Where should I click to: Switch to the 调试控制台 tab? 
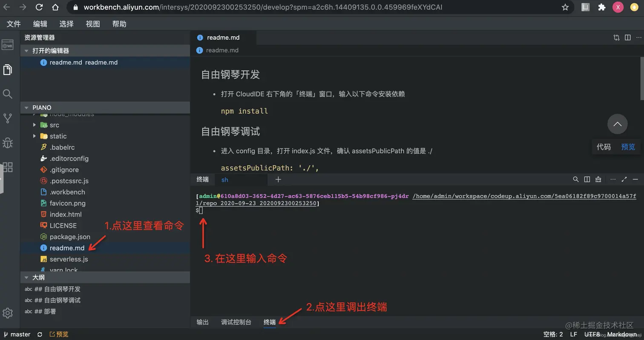tap(236, 322)
